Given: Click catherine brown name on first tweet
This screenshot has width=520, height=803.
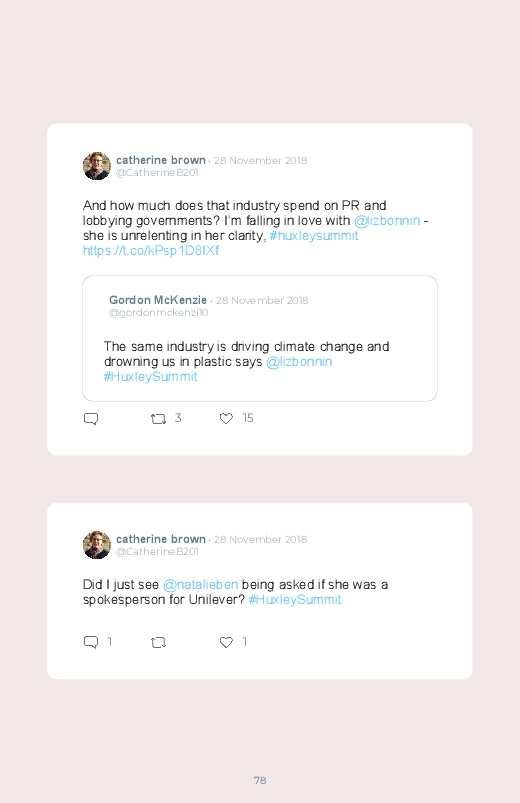Looking at the screenshot, I should pos(161,160).
